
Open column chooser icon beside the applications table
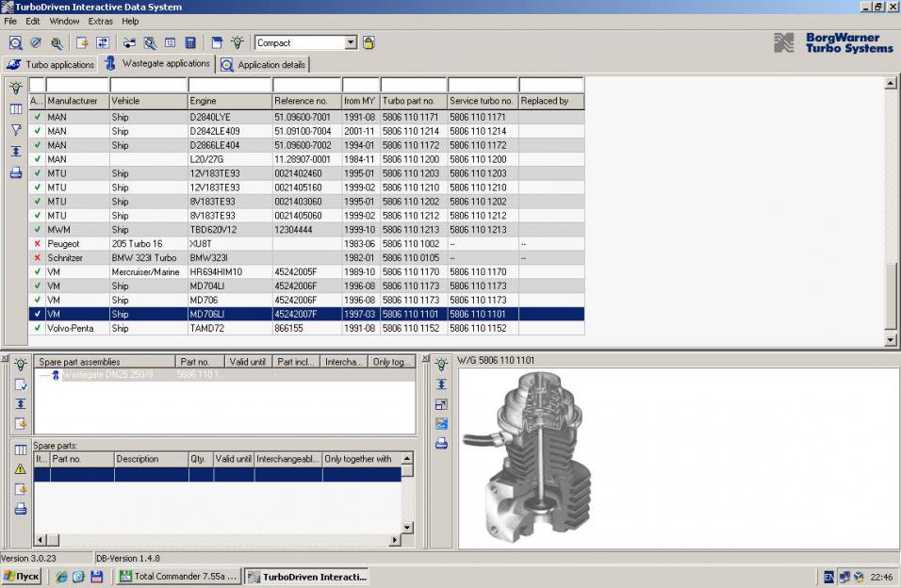(16, 108)
